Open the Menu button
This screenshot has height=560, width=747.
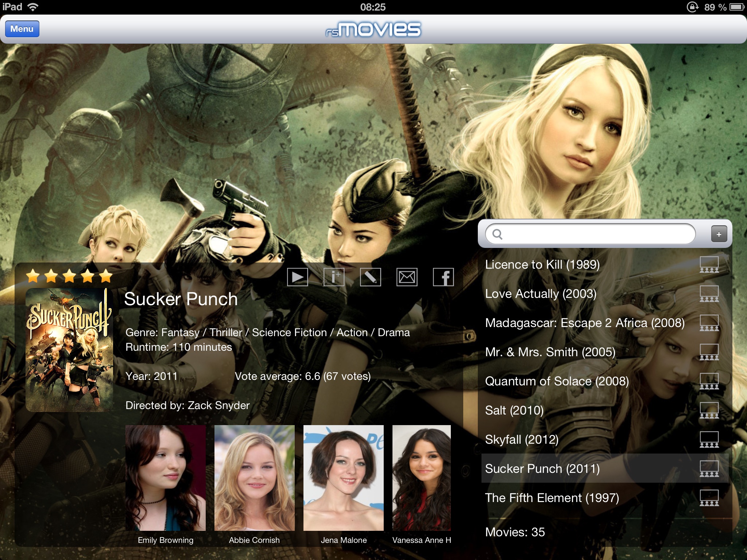point(22,29)
